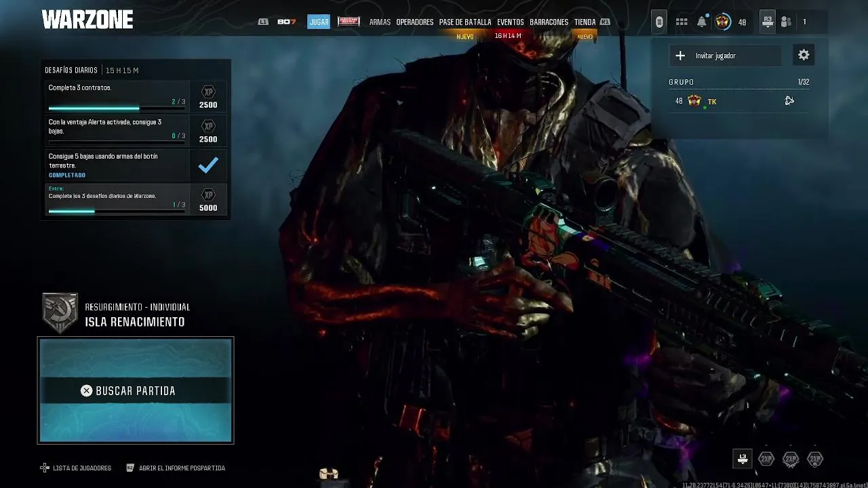Viewport: 868px width, 488px height.
Task: Click the 1/32 group count
Action: (x=804, y=82)
